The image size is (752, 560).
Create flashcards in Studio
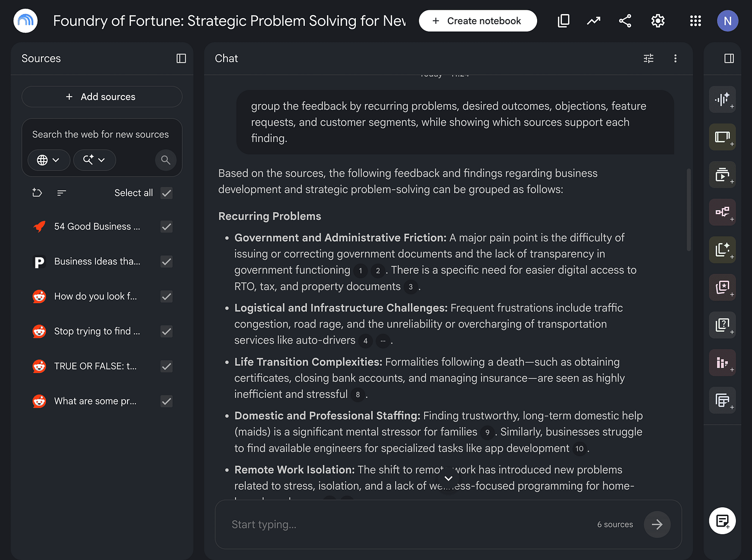pyautogui.click(x=722, y=287)
